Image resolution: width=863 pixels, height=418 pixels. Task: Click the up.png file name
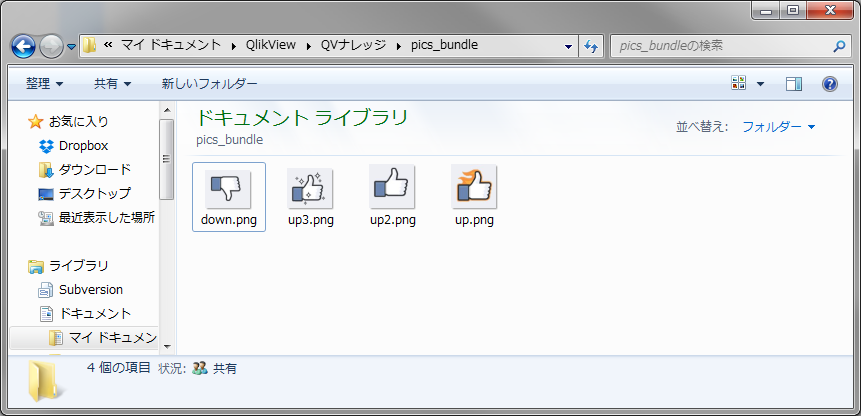pyautogui.click(x=474, y=220)
